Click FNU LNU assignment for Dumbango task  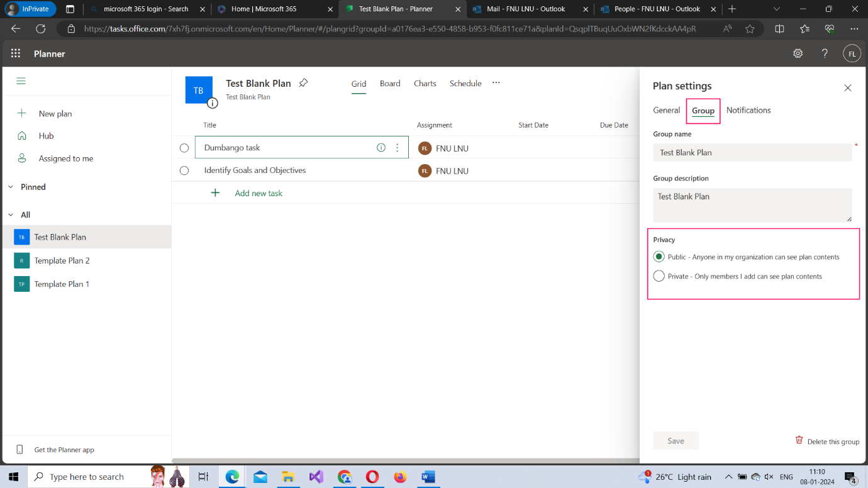click(x=443, y=148)
